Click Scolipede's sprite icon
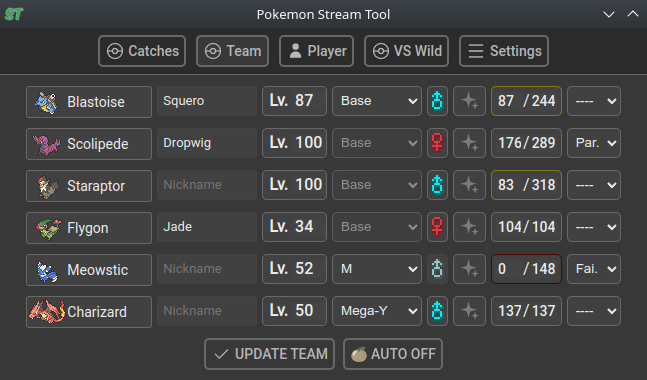Screen dimensions: 647x380 pos(46,144)
